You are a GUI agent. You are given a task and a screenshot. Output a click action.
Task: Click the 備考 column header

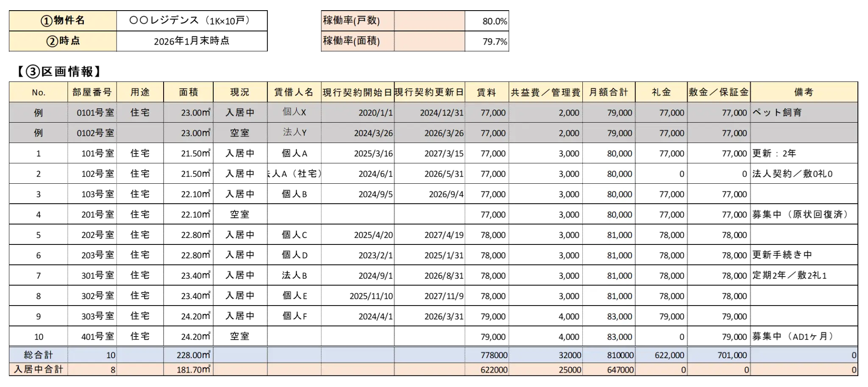(803, 92)
